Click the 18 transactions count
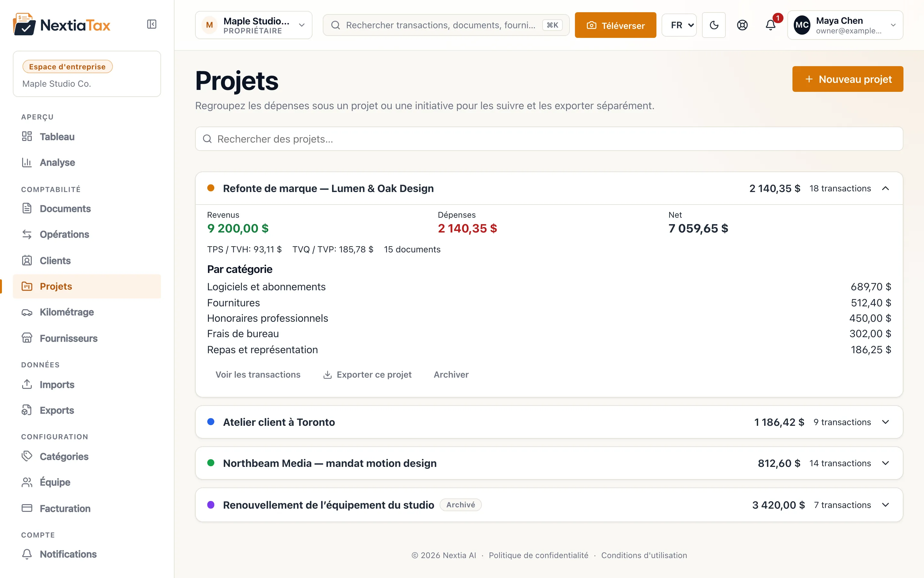The width and height of the screenshot is (924, 578). pos(840,188)
